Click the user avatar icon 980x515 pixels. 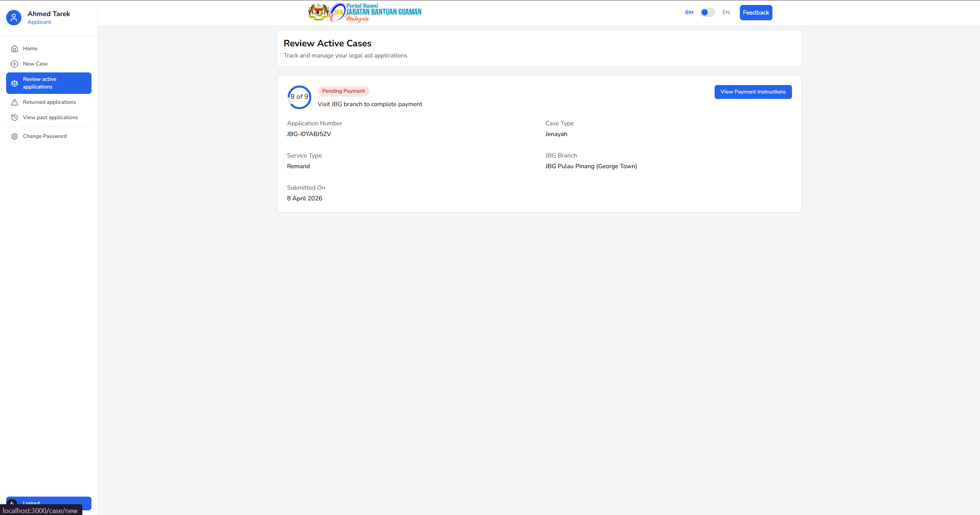click(x=14, y=18)
